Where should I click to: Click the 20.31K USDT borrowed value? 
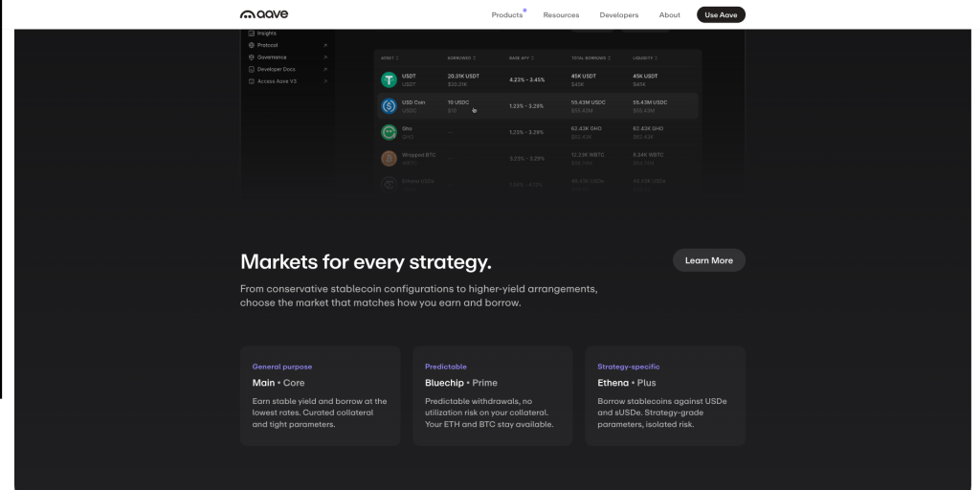click(463, 77)
